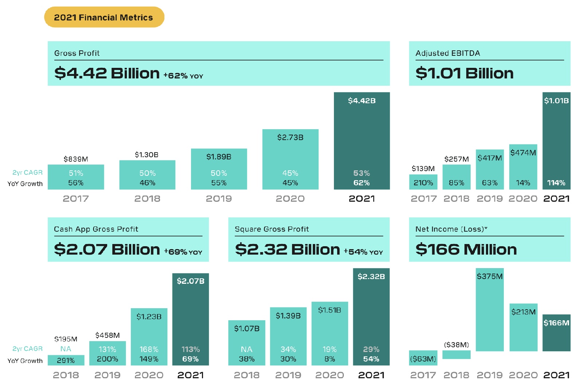Click the Square Gross Profit header
This screenshot has width=588, height=383.
(x=308, y=240)
